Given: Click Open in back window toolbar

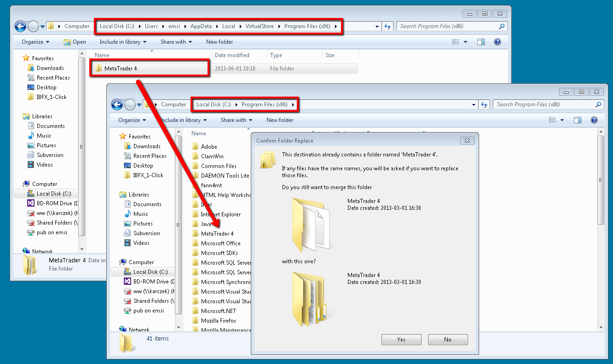Looking at the screenshot, I should click(x=75, y=42).
